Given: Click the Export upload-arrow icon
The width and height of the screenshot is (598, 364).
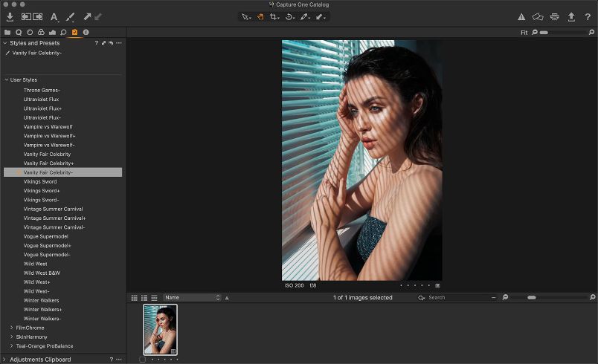Looking at the screenshot, I should (x=571, y=17).
